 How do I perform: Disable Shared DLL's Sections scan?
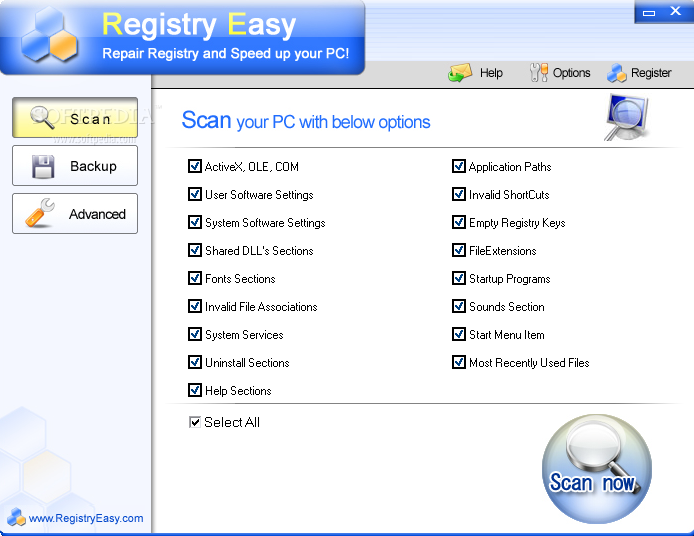(x=195, y=251)
